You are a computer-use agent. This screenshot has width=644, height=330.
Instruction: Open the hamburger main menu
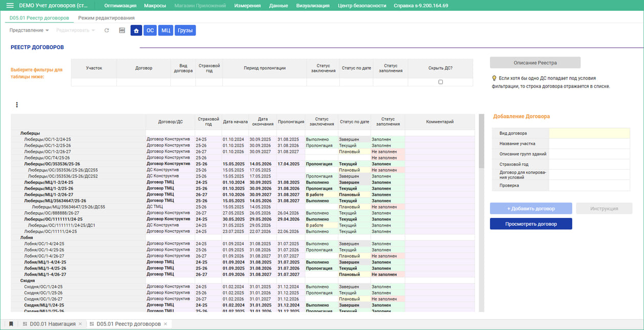tap(10, 6)
